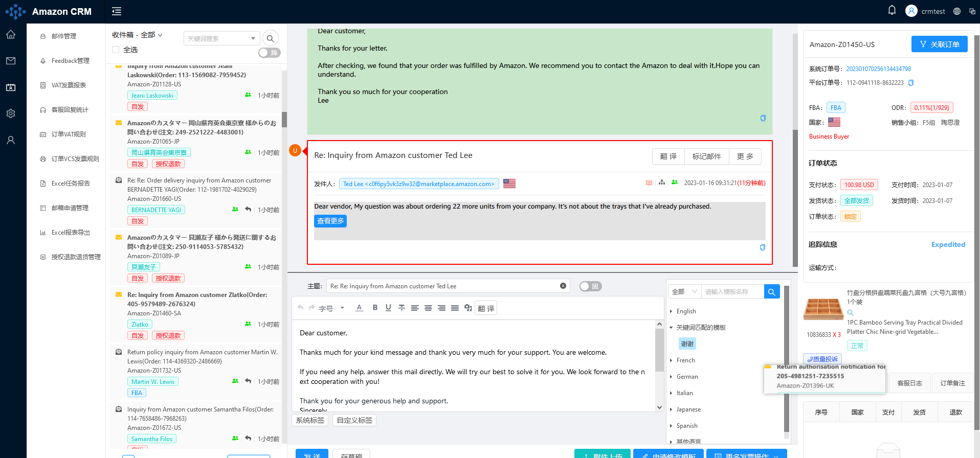
Task: Open the 关键词搜索 keyword dropdown
Action: tap(221, 38)
